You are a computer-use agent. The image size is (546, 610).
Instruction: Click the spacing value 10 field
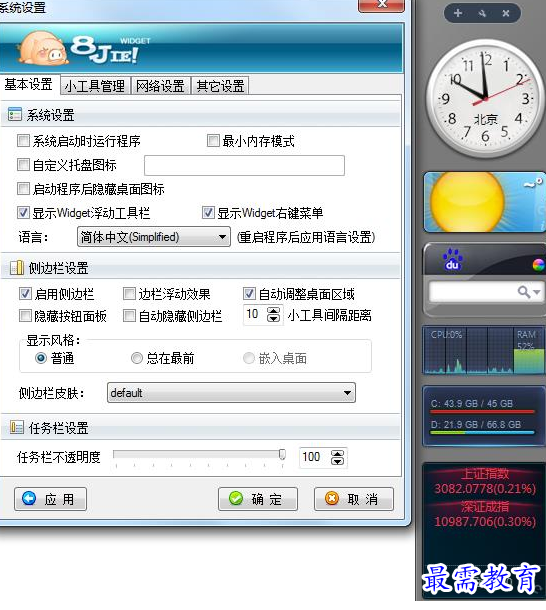click(x=255, y=314)
